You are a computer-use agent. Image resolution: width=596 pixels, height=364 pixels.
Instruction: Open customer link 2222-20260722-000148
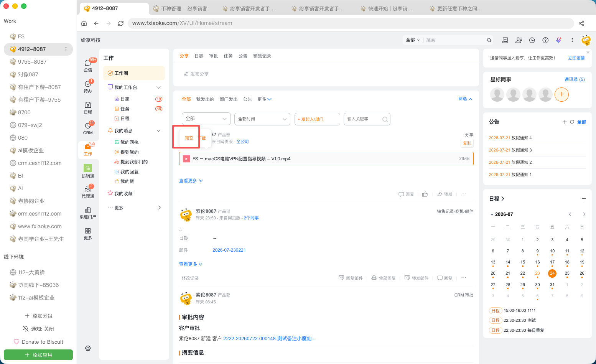[269, 339]
